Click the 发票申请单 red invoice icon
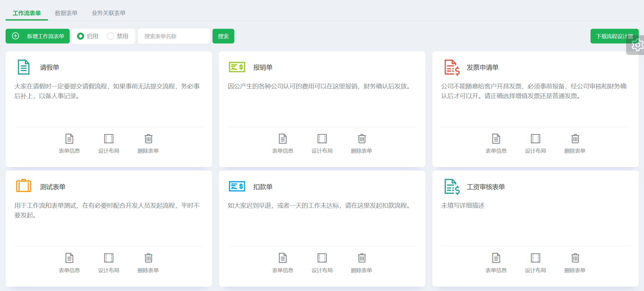The image size is (644, 291). [x=452, y=68]
